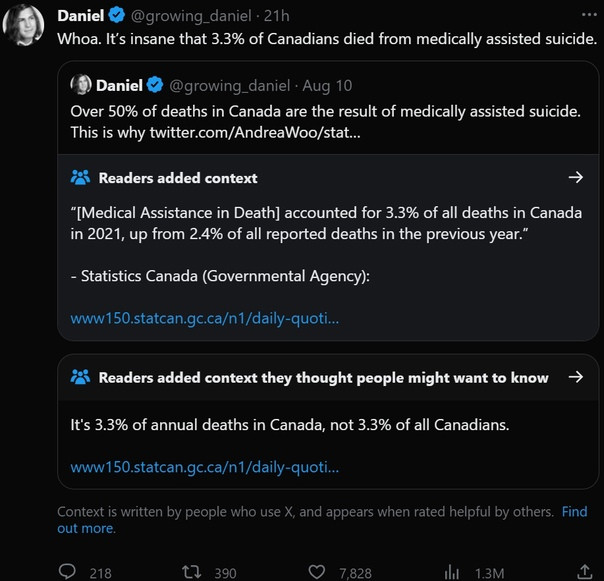Open the statcan link in second note

(x=204, y=466)
